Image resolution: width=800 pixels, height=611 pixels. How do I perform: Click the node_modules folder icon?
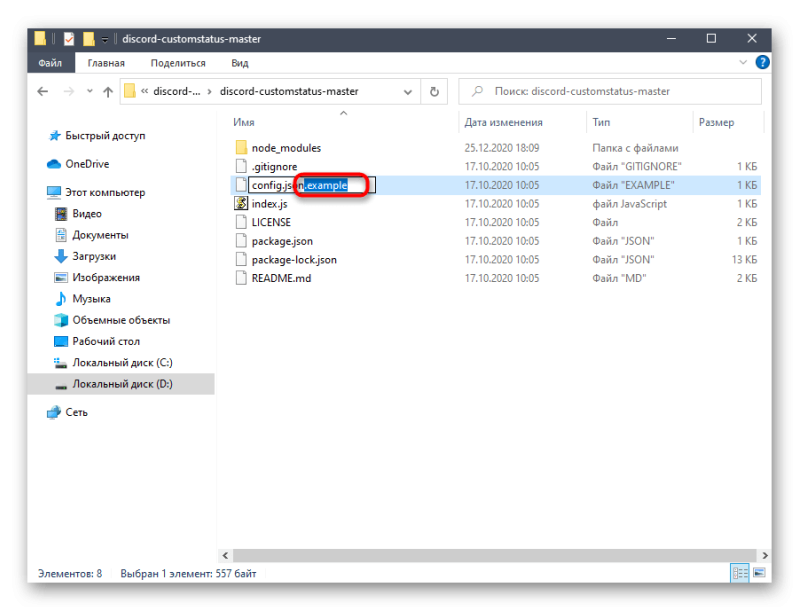point(241,148)
